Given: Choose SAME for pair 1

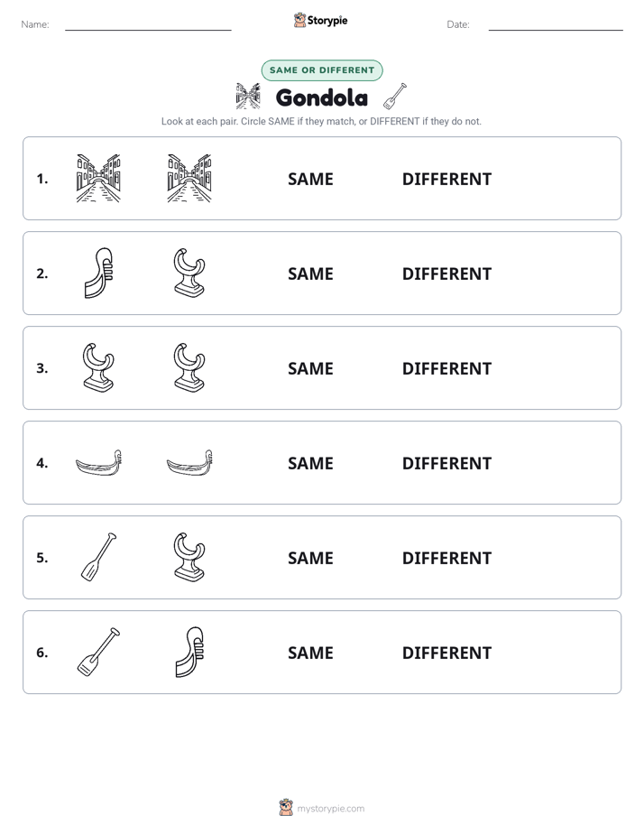Looking at the screenshot, I should tap(310, 180).
